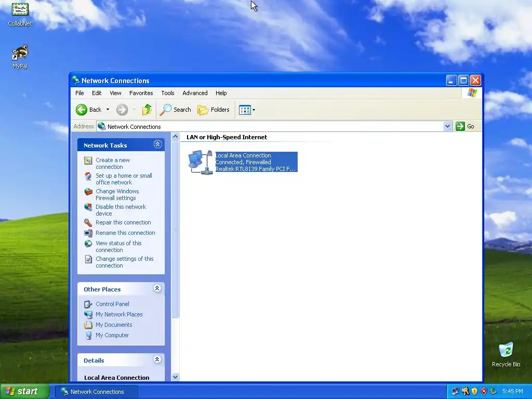Expand the address bar dropdown
This screenshot has height=399, width=532.
(447, 126)
